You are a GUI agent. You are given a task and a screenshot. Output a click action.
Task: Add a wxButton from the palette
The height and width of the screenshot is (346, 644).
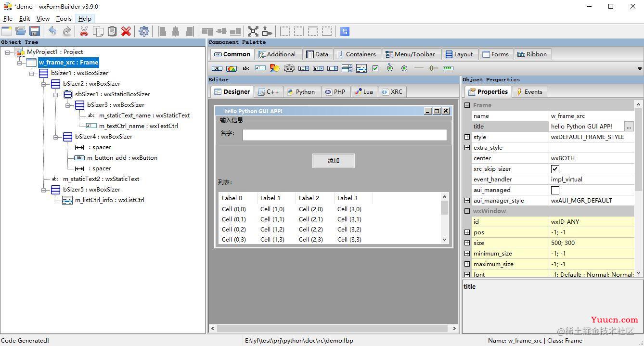[217, 68]
